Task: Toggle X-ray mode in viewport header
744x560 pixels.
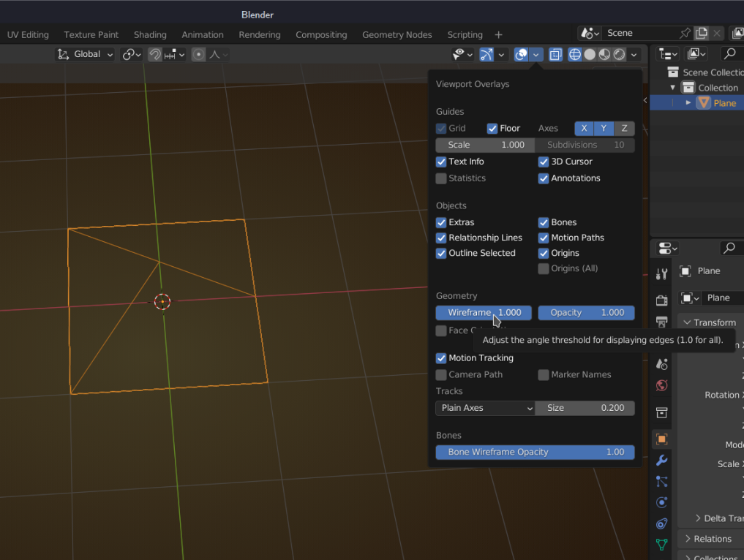Action: pyautogui.click(x=555, y=54)
